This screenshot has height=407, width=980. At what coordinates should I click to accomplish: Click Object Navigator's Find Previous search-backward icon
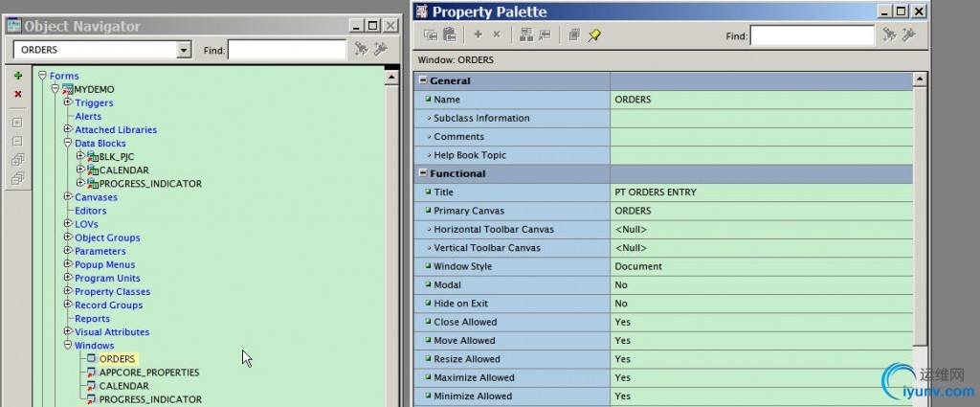click(x=381, y=49)
